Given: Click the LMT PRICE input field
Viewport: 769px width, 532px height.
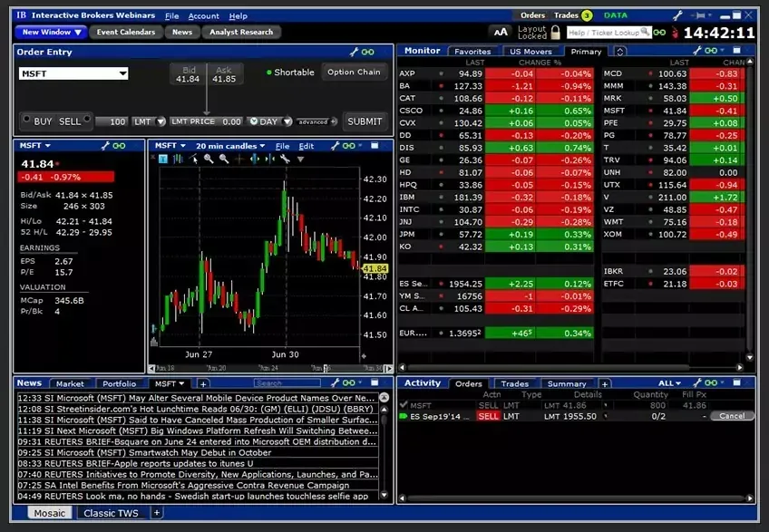Looking at the screenshot, I should 206,121.
